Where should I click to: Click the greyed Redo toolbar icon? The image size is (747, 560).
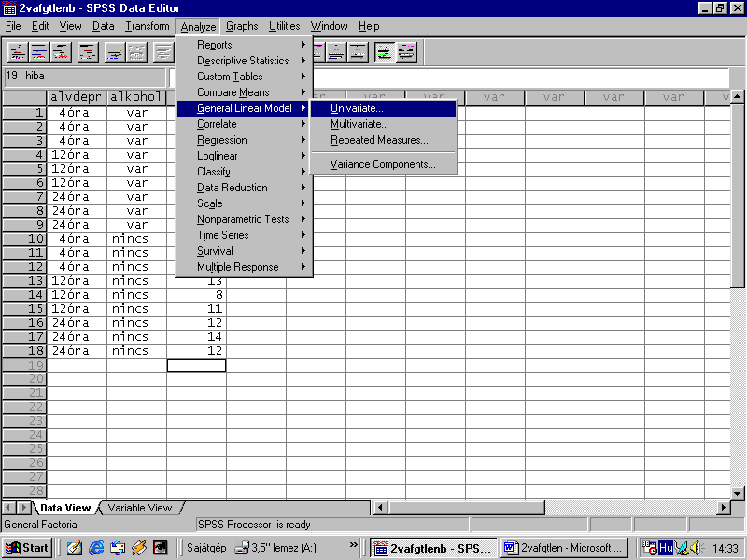136,52
